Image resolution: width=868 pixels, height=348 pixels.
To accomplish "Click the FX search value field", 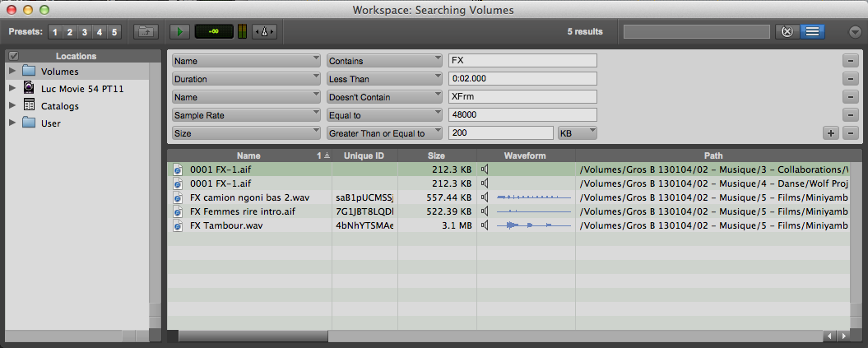I will click(522, 60).
